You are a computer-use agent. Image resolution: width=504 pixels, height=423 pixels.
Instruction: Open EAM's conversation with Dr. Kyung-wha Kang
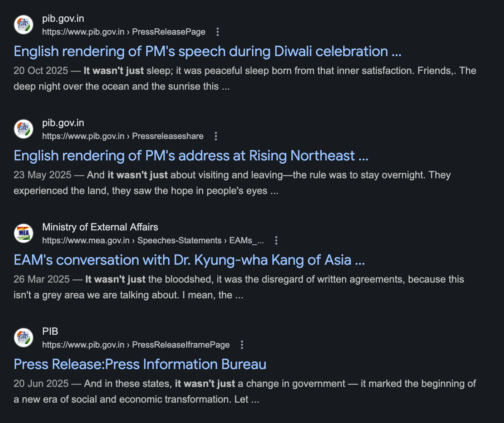tap(189, 260)
